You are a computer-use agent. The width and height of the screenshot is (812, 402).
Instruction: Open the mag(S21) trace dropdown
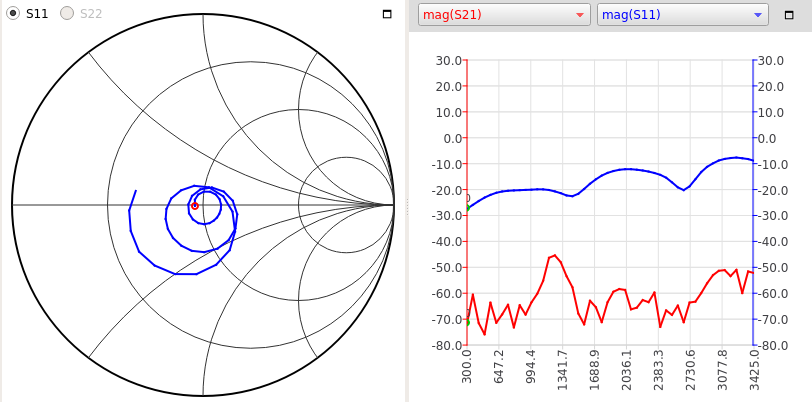pos(504,15)
